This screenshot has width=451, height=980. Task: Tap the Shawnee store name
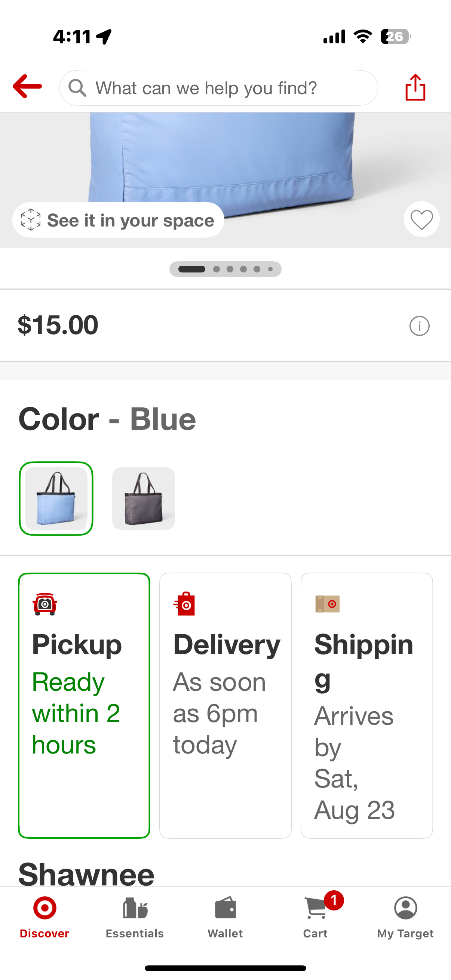click(x=86, y=874)
